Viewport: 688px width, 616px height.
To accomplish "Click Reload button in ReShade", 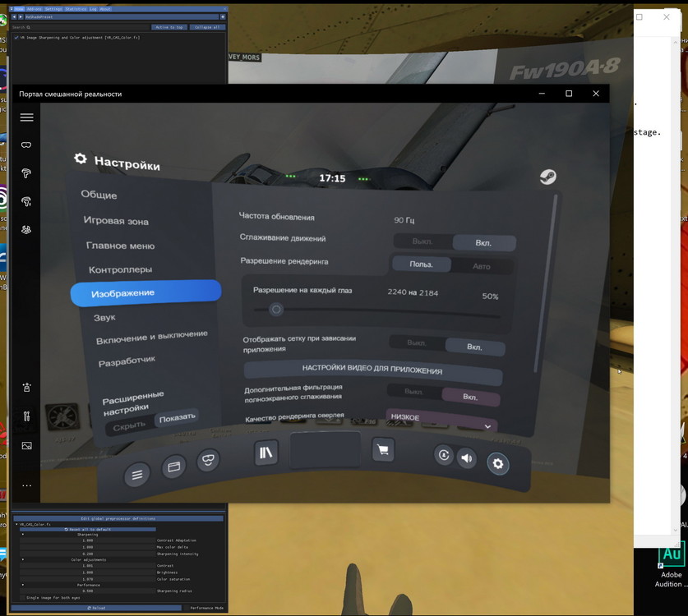I will pyautogui.click(x=96, y=608).
